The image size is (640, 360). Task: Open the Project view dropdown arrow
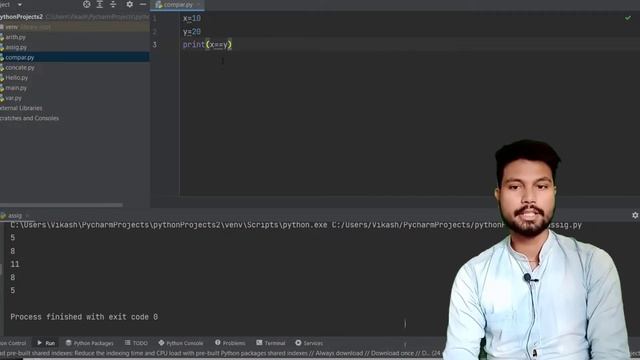[20, 4]
